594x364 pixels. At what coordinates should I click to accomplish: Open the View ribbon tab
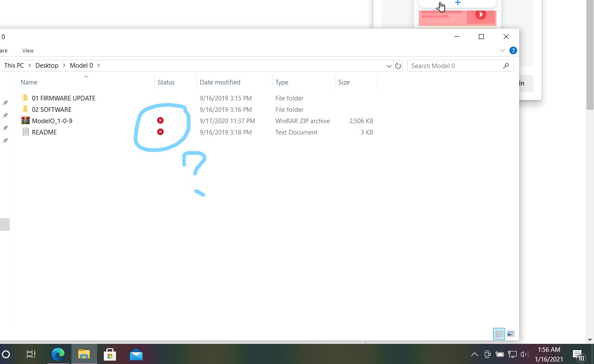28,50
